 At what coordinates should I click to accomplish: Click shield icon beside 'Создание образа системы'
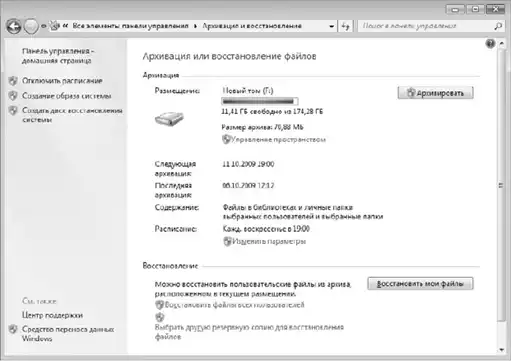[13, 96]
